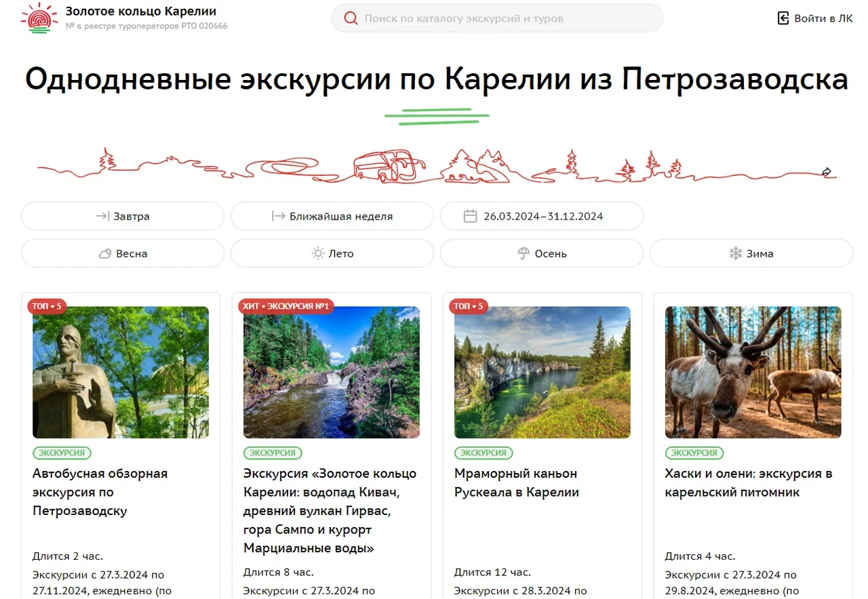Click the snowflake Зима icon

735,253
